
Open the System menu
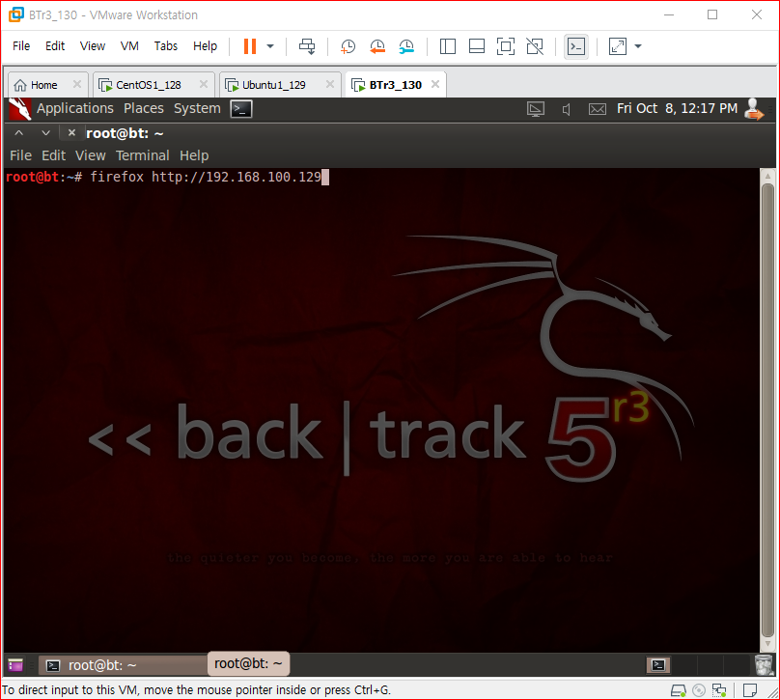point(197,108)
